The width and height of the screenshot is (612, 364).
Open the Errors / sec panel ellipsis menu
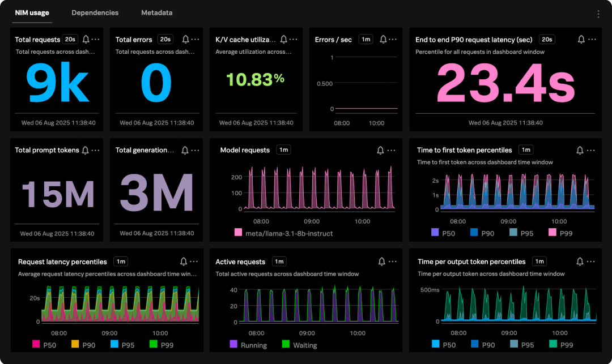click(x=393, y=39)
